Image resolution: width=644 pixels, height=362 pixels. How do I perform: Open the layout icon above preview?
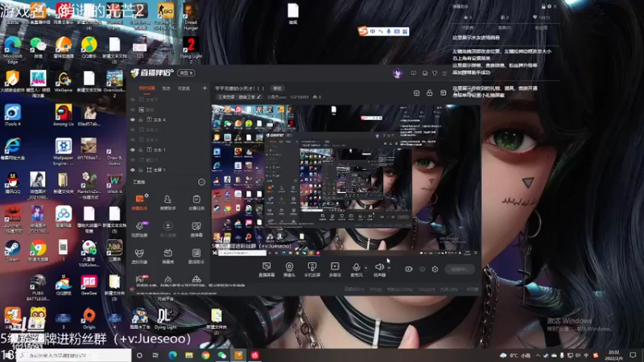[x=416, y=93]
